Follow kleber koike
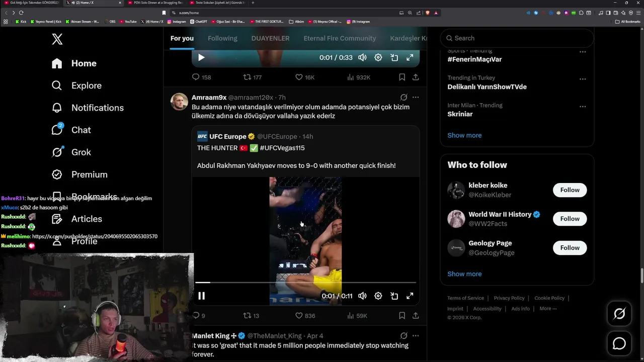 (570, 190)
